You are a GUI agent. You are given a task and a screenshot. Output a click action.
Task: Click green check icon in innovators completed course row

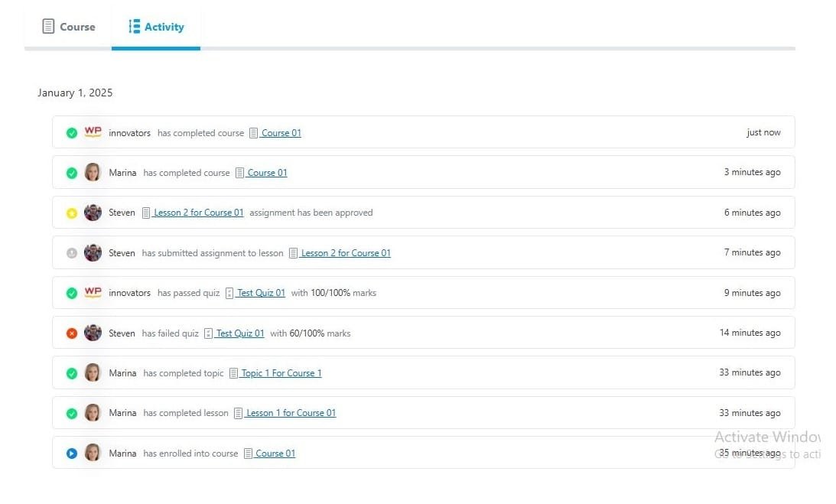(x=71, y=133)
